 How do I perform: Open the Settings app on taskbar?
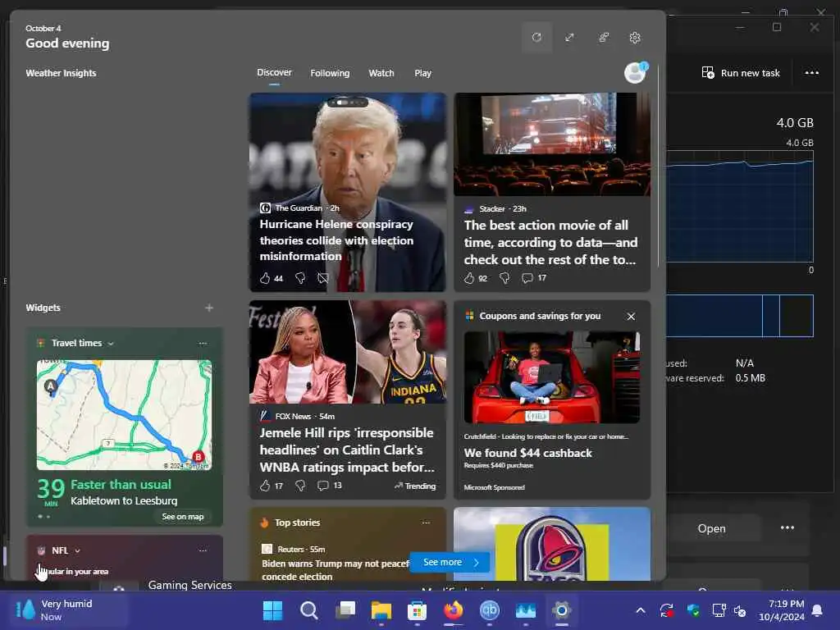point(561,610)
